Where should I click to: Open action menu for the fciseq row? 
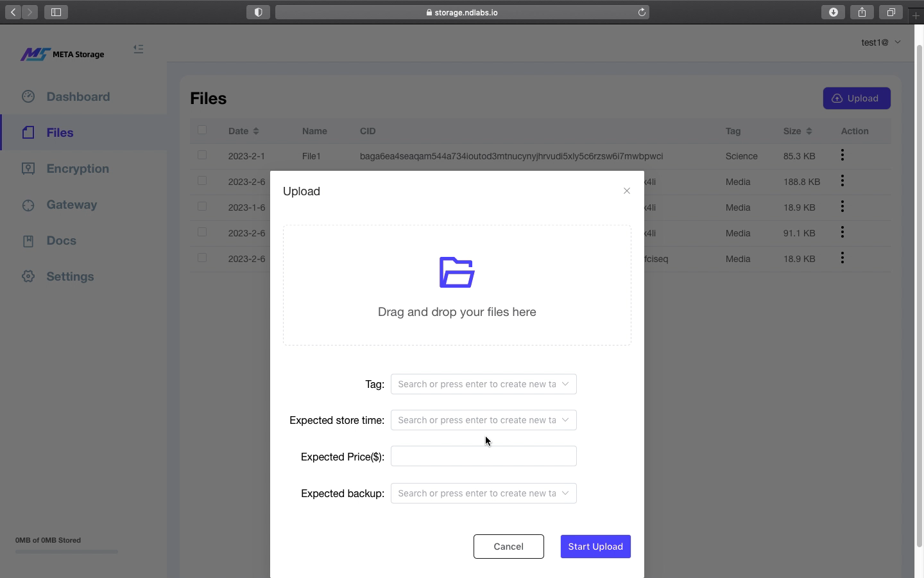click(x=843, y=258)
